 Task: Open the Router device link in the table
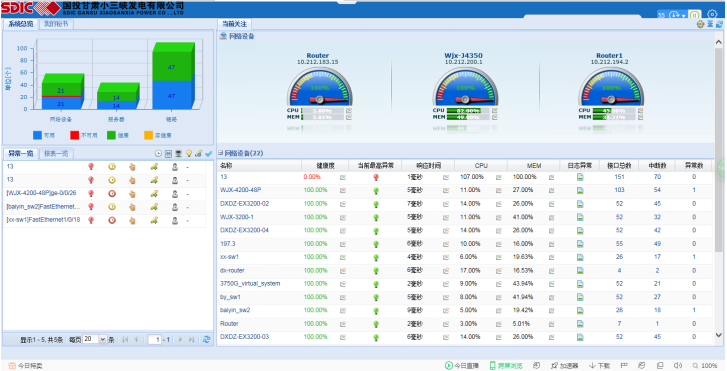[229, 324]
